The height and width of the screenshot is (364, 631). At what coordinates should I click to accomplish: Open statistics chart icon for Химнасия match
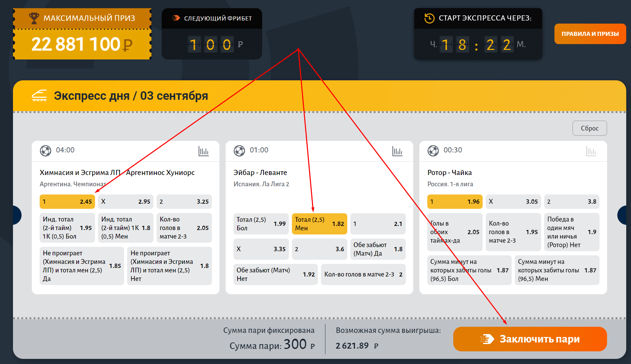coord(203,151)
